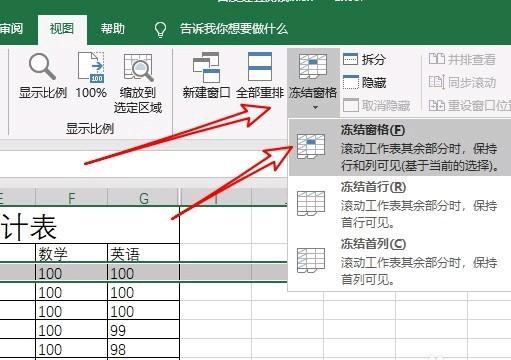Choose Freeze First Column (冻结首列)
The image size is (511, 360).
coord(399,261)
